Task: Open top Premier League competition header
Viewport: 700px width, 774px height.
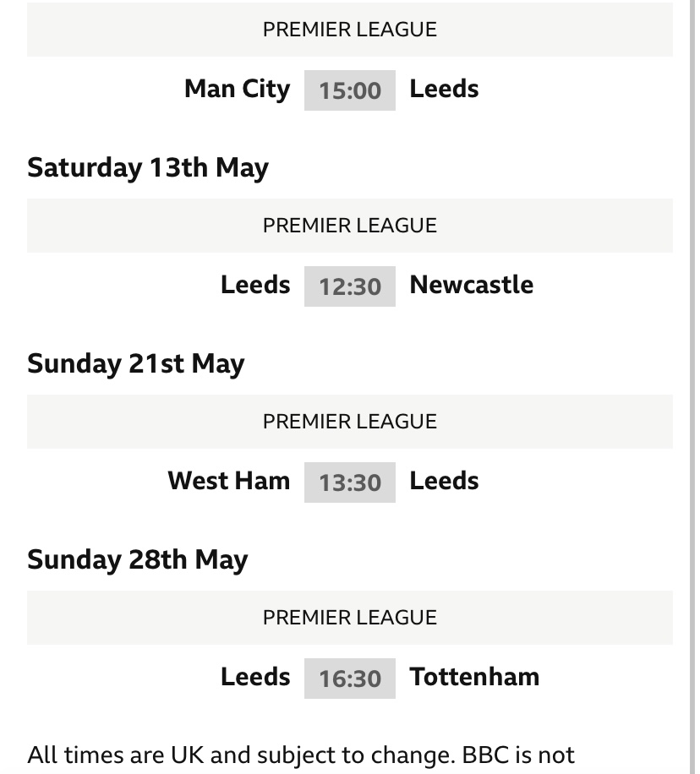Action: [350, 29]
